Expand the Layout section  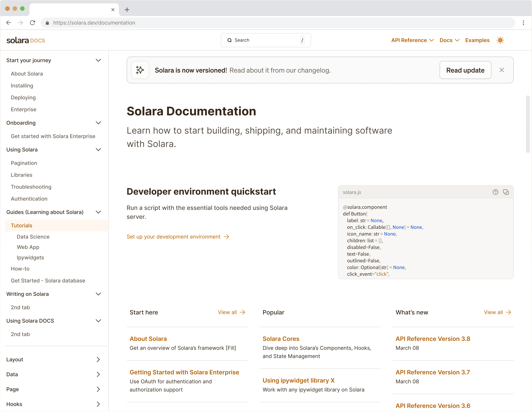point(98,359)
